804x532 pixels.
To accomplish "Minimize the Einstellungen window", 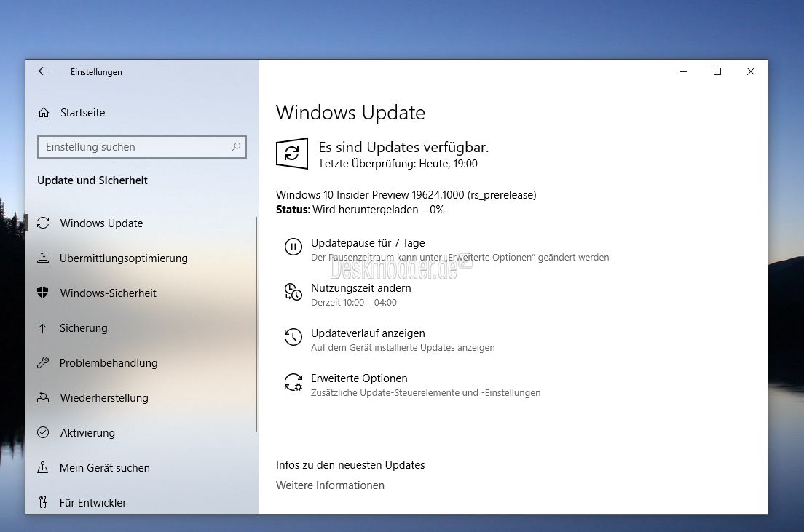I will coord(684,72).
